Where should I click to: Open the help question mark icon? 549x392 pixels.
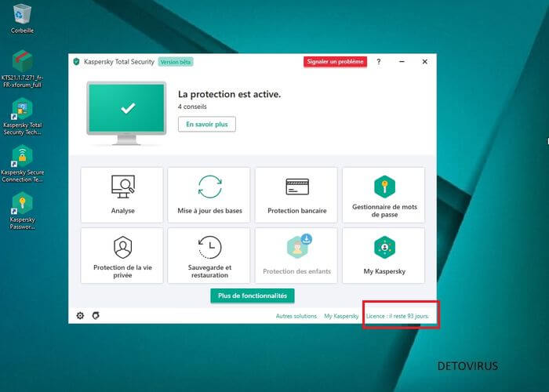[x=379, y=62]
